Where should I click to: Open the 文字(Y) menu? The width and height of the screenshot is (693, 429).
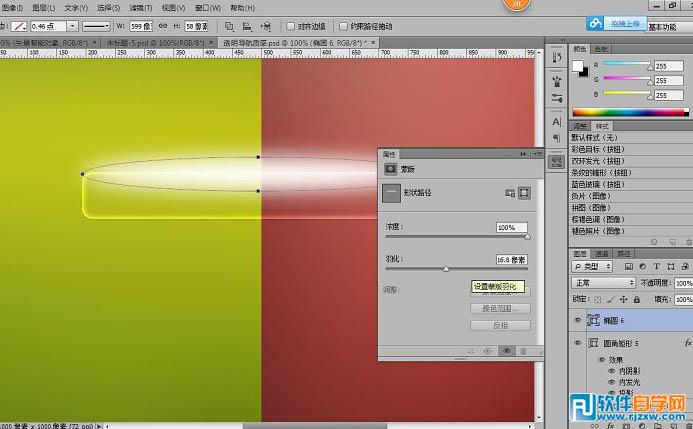tap(76, 8)
